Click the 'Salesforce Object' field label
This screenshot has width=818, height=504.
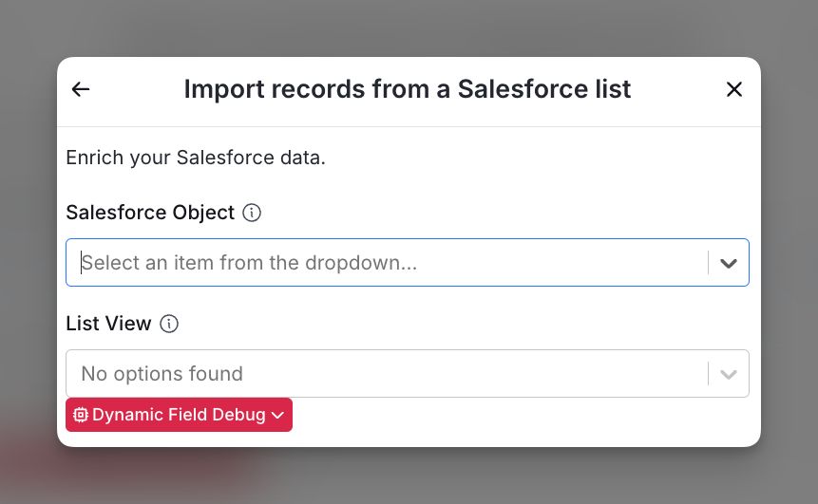coord(150,213)
